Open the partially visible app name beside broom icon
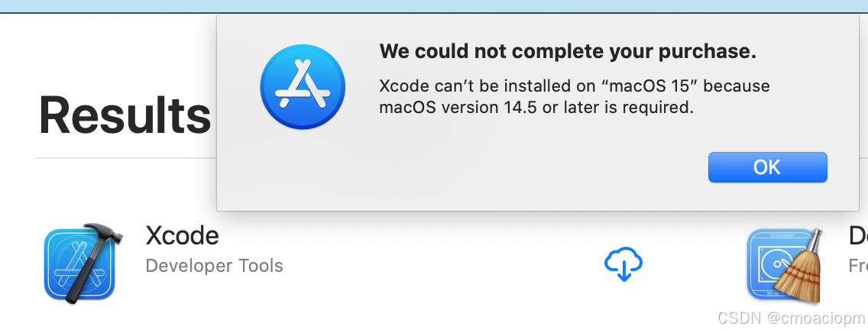The width and height of the screenshot is (868, 333). [x=858, y=236]
